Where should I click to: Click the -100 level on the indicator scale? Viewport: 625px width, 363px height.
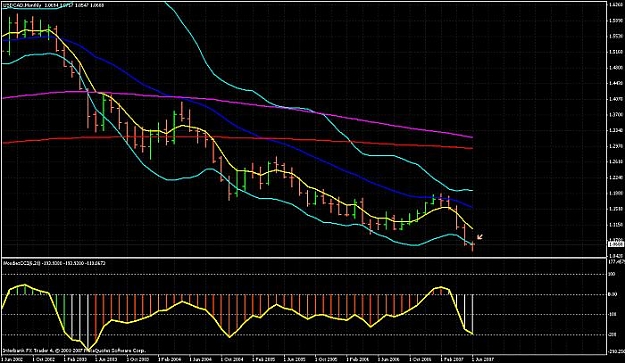[613, 315]
